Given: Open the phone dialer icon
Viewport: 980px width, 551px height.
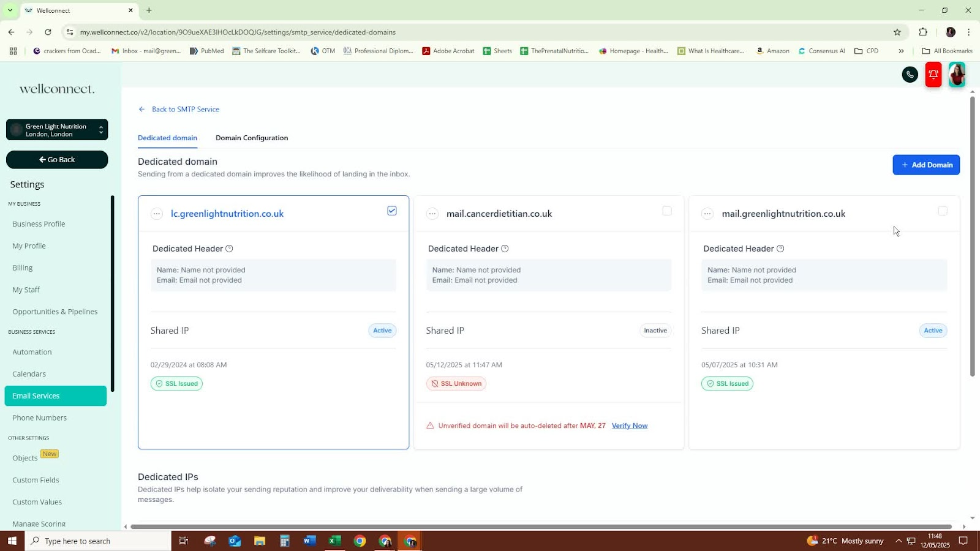Looking at the screenshot, I should point(910,75).
